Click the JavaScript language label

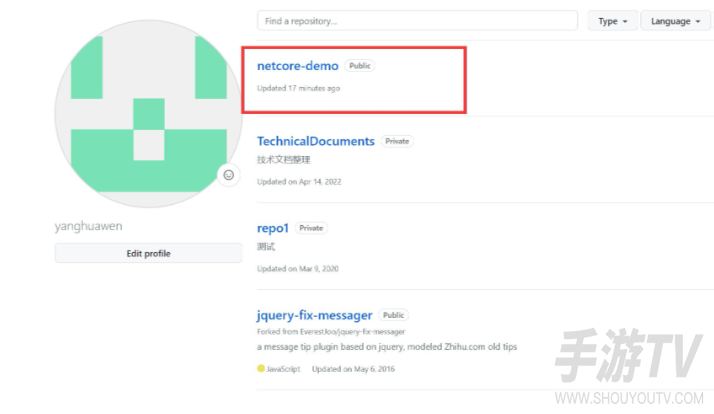[x=283, y=369]
